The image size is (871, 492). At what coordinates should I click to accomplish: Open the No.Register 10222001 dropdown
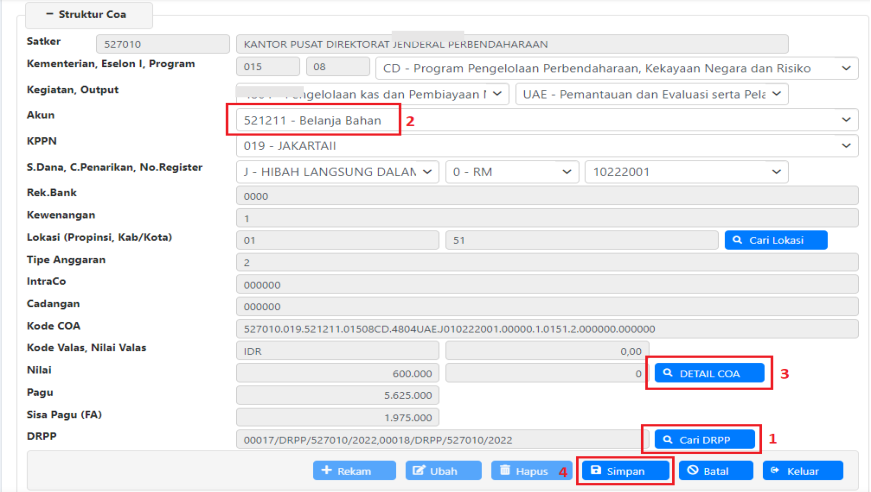click(686, 172)
